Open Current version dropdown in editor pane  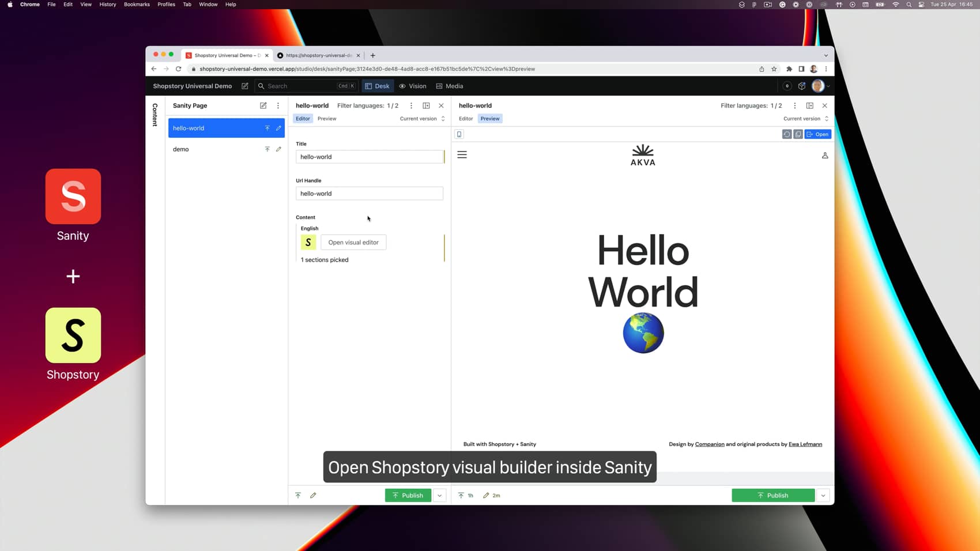(423, 119)
